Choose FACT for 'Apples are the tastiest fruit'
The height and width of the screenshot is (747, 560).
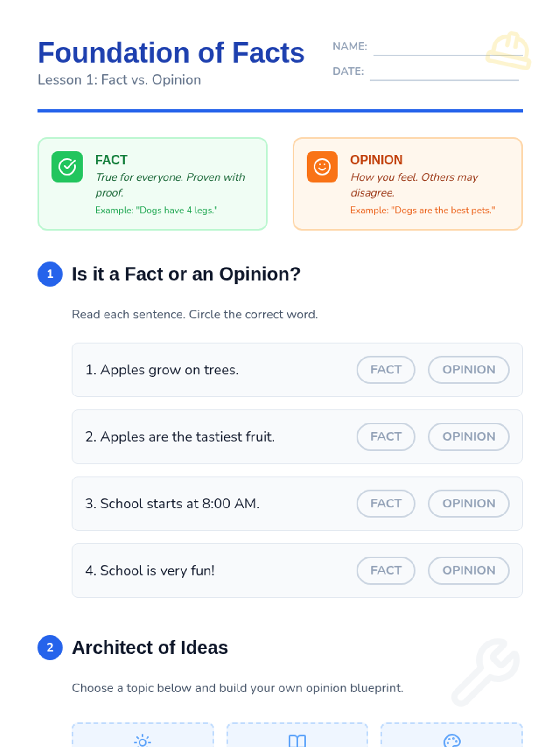tap(386, 437)
